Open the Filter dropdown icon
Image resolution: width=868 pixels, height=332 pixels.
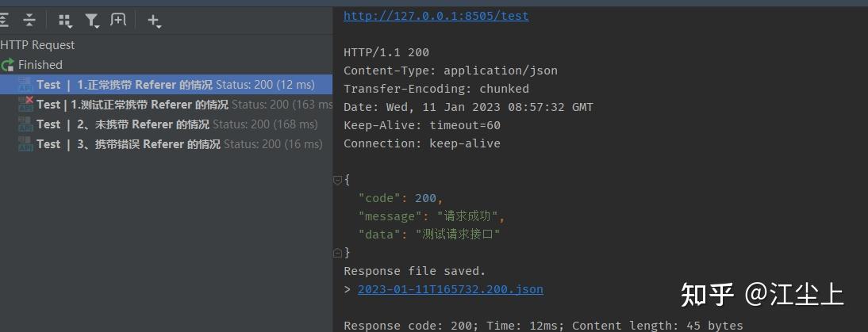click(x=91, y=21)
